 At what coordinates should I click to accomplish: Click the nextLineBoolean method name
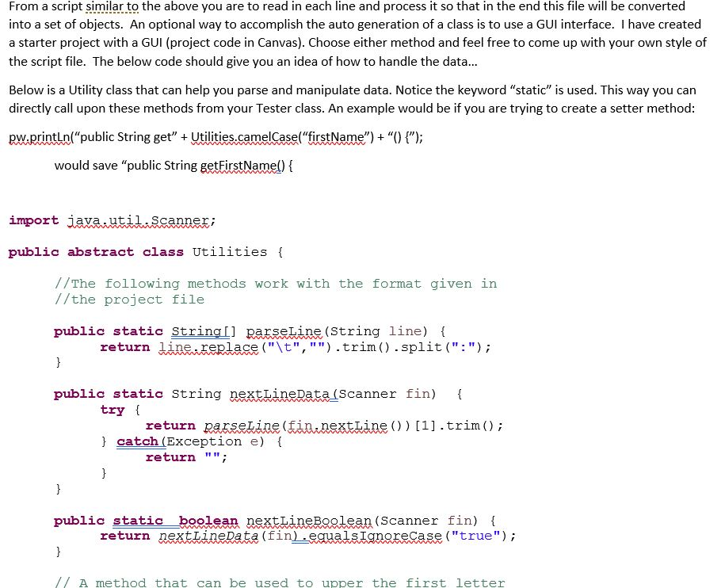308,521
